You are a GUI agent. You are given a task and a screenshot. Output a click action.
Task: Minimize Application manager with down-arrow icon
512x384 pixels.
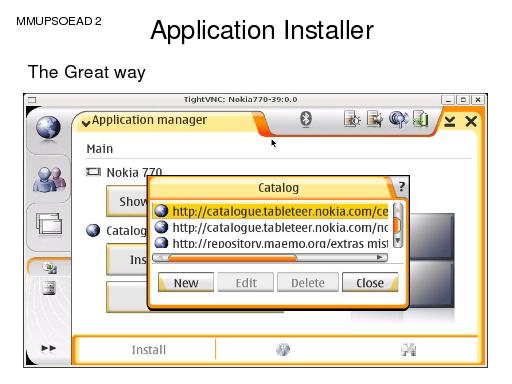[450, 121]
